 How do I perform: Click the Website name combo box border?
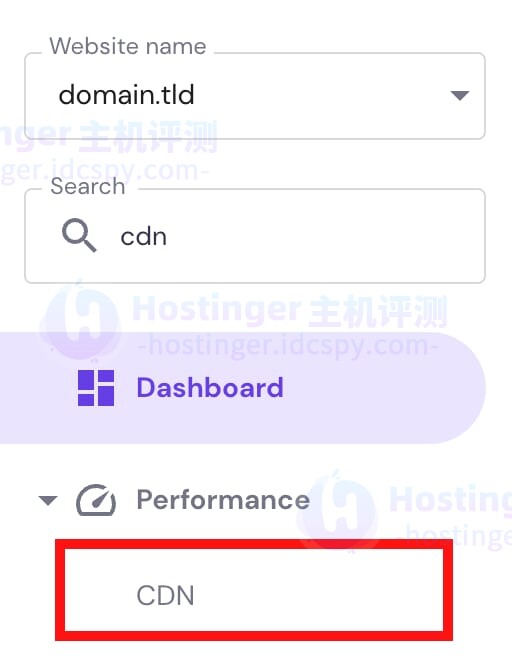tap(255, 96)
